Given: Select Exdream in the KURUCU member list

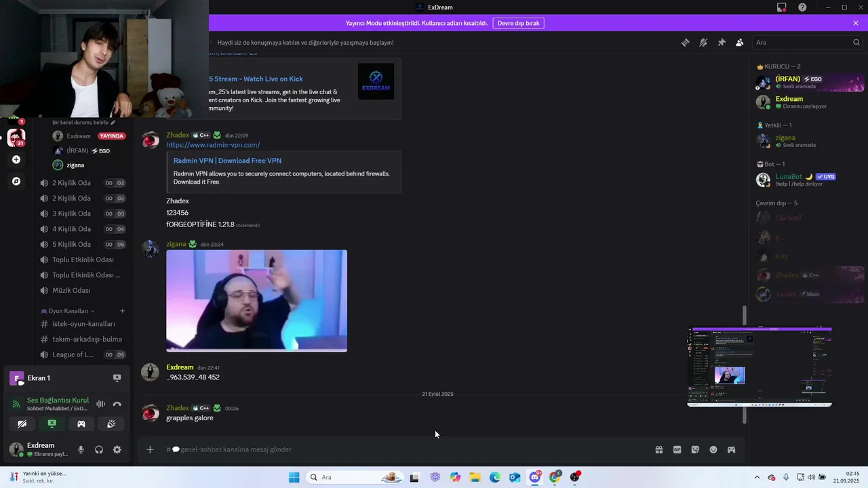Looking at the screenshot, I should pyautogui.click(x=810, y=102).
